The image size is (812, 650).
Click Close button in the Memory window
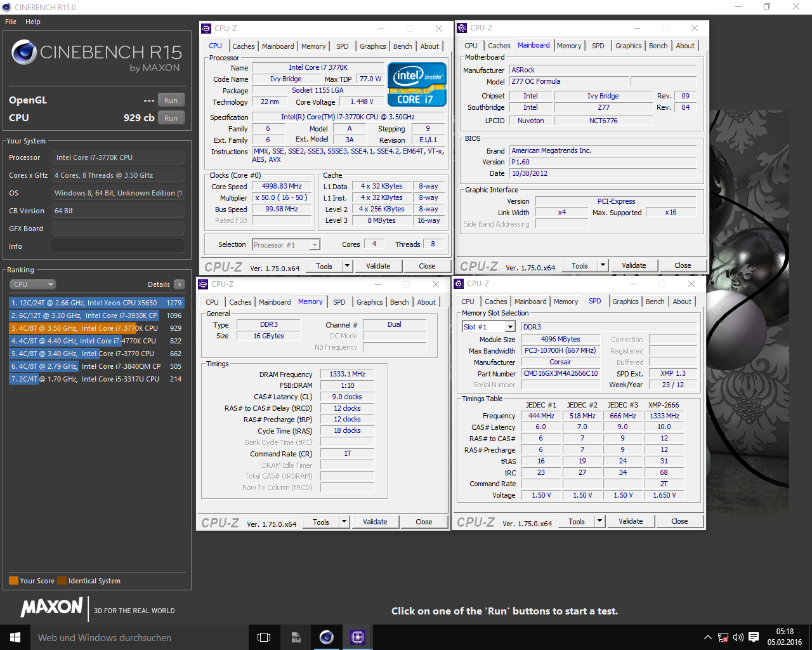(424, 522)
